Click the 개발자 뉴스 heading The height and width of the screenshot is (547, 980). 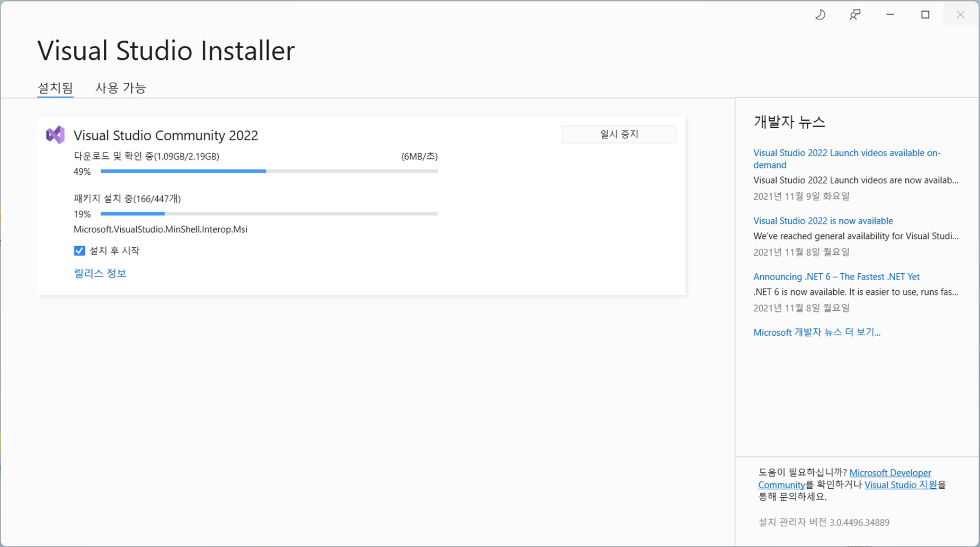789,122
